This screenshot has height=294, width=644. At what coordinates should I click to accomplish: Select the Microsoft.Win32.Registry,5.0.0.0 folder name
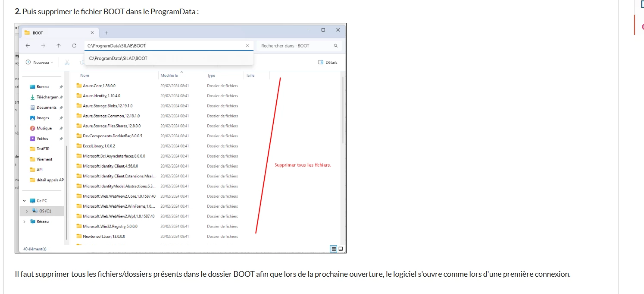click(x=110, y=226)
